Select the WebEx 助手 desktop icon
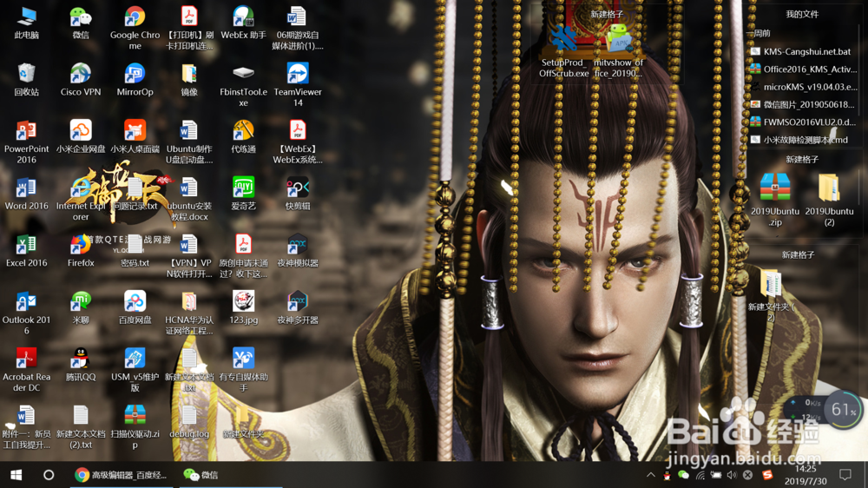This screenshot has width=868, height=488. click(x=243, y=23)
